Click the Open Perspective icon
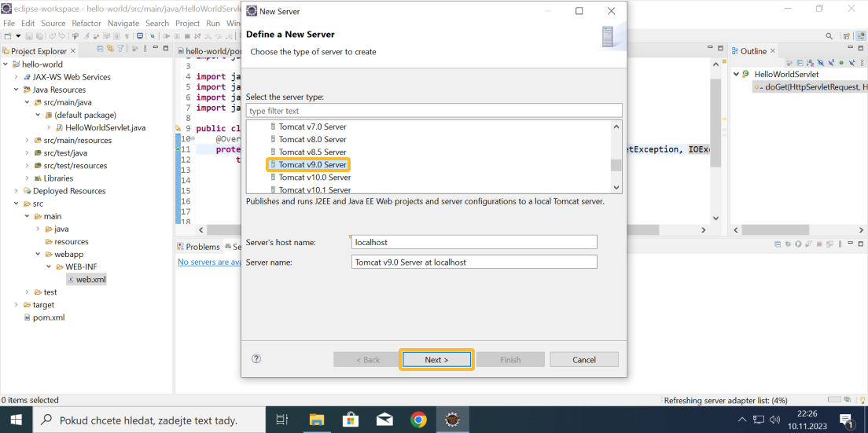 coord(846,36)
